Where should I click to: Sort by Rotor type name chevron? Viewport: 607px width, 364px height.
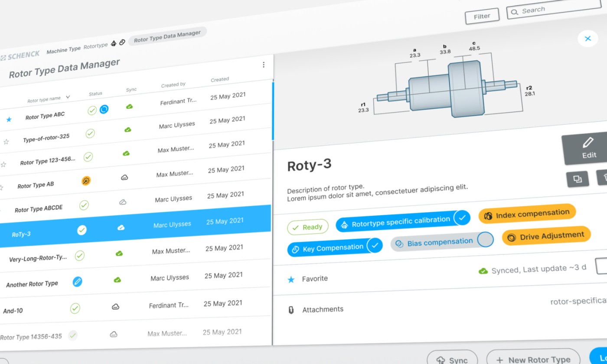pos(68,97)
